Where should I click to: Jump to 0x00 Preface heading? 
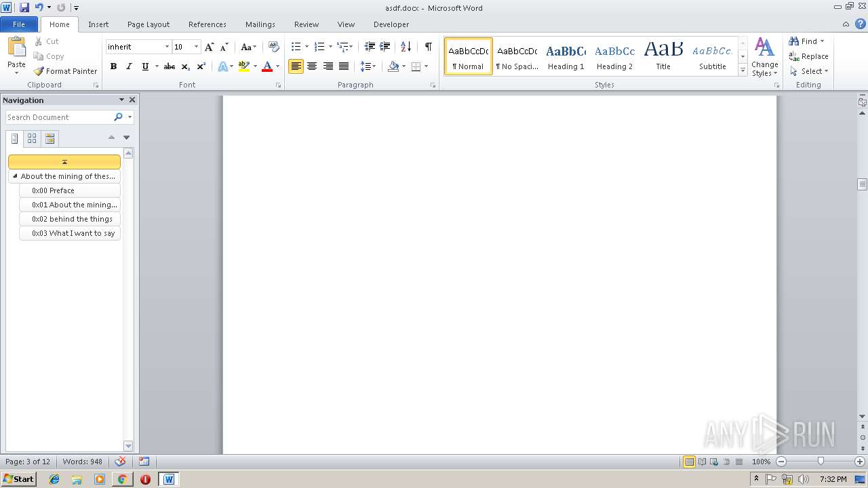tap(70, 190)
